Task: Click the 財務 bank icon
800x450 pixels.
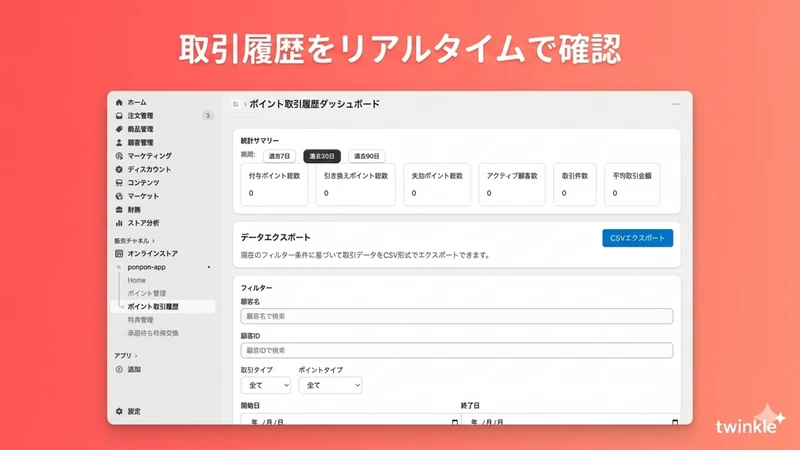Action: (x=119, y=210)
